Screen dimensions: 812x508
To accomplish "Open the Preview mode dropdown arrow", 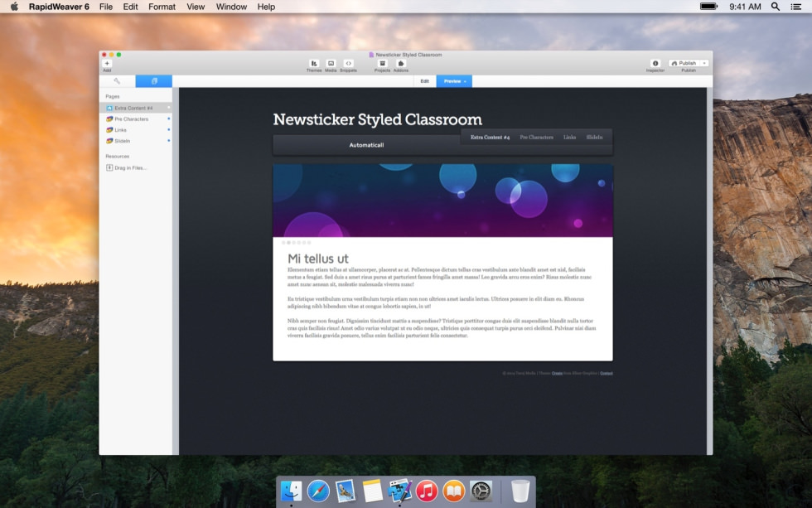I will coord(465,81).
